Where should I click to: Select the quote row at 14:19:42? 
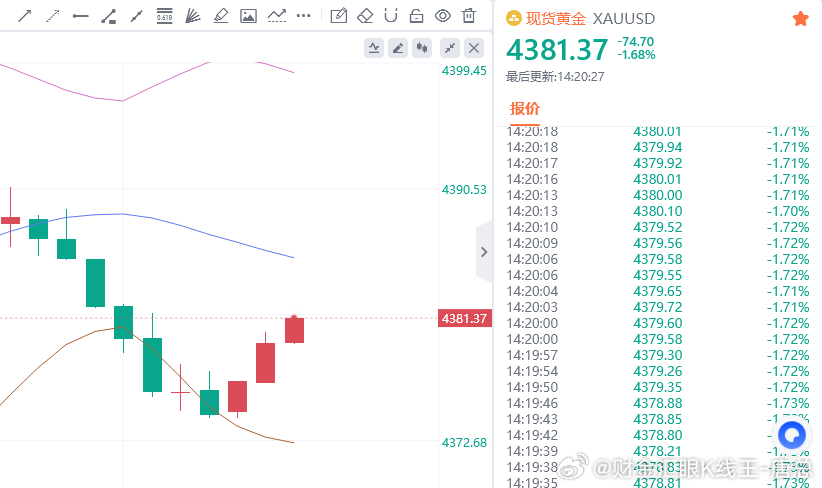tap(658, 435)
